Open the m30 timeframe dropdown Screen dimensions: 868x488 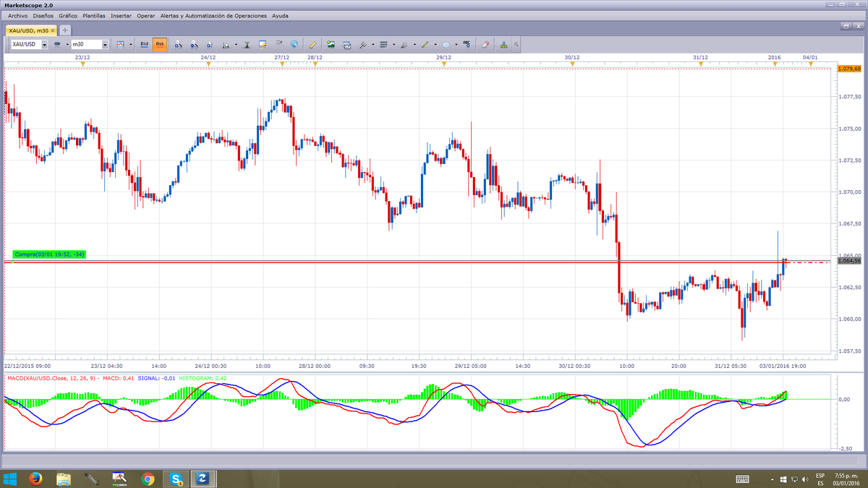click(x=106, y=45)
